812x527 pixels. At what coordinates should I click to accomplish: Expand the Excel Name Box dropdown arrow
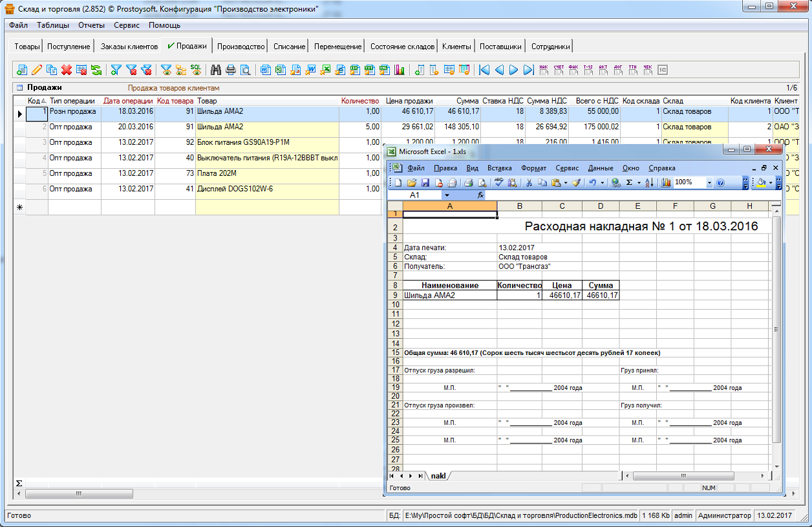(446, 195)
